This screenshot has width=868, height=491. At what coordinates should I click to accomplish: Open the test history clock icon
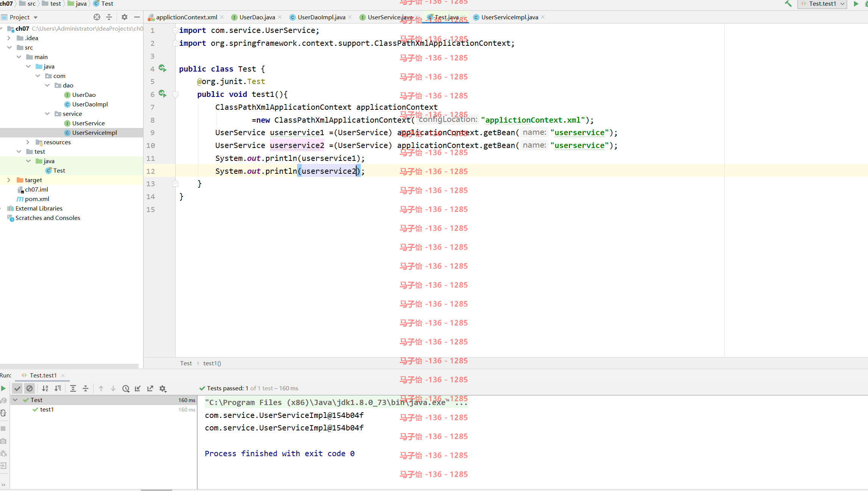coord(126,388)
